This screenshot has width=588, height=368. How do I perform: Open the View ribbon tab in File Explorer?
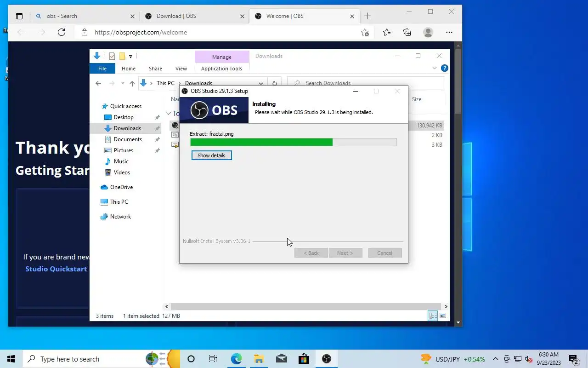181,69
